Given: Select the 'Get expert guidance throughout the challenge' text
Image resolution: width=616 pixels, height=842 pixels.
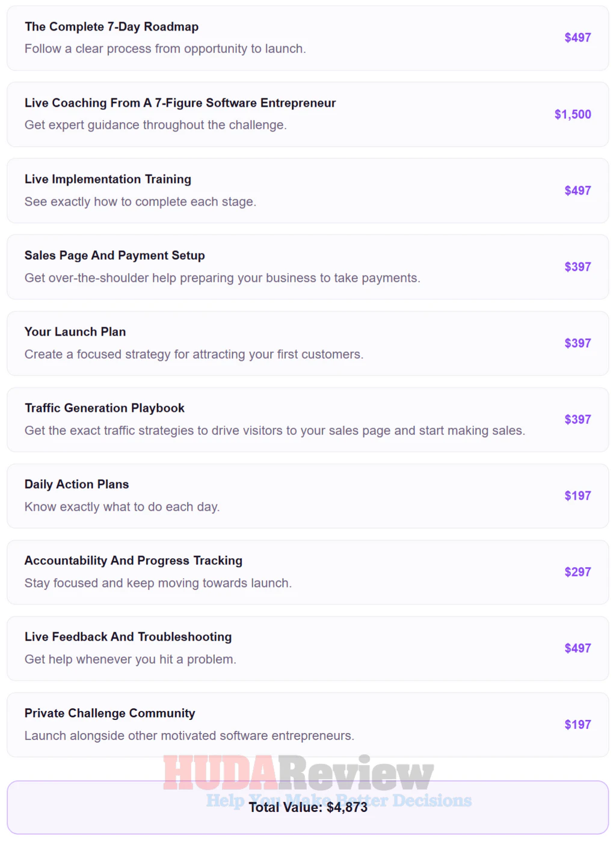Looking at the screenshot, I should (x=156, y=125).
